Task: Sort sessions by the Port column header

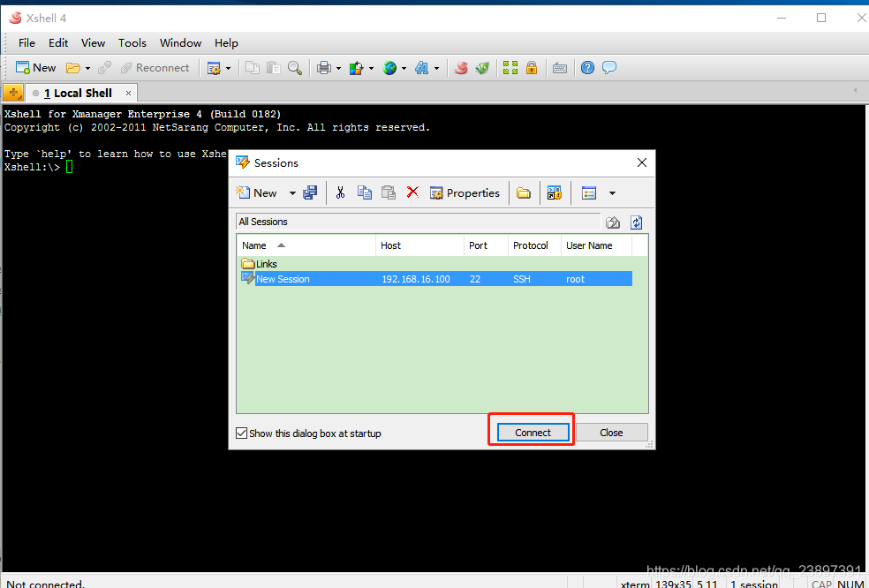Action: (x=486, y=245)
